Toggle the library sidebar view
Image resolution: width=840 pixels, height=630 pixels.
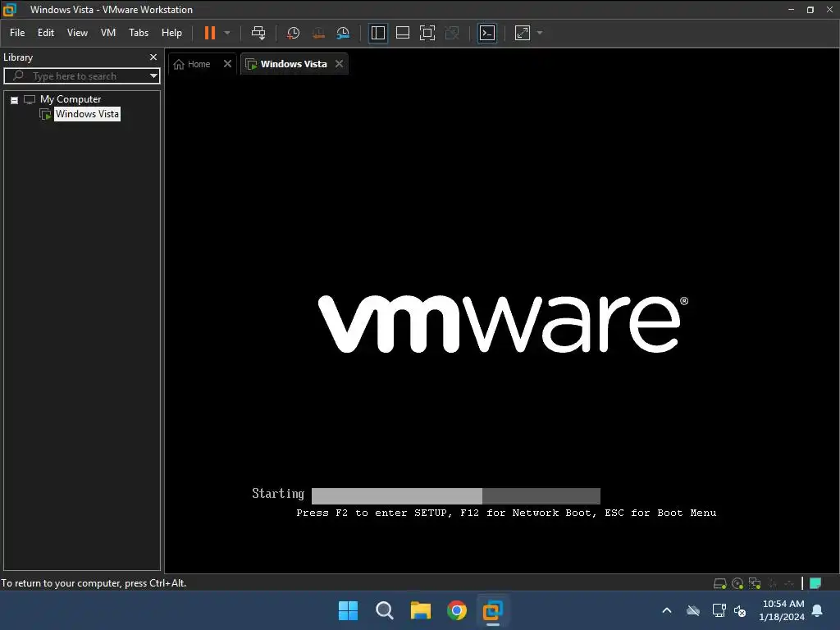(x=377, y=33)
